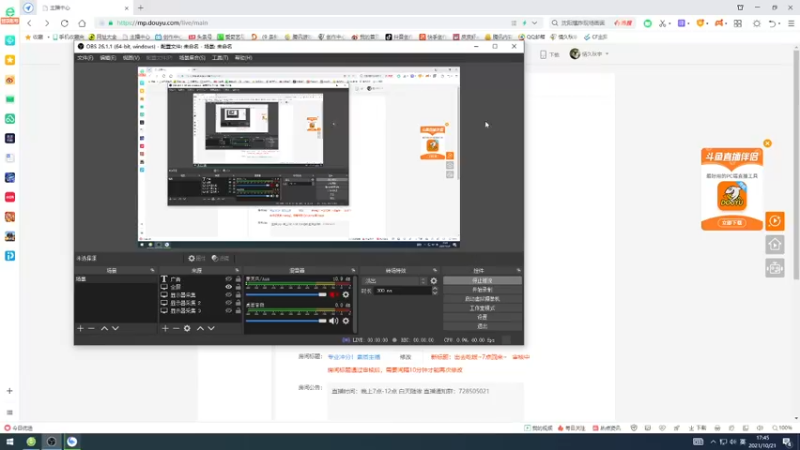Add a new source in Sources panel
The width and height of the screenshot is (800, 450).
point(165,329)
